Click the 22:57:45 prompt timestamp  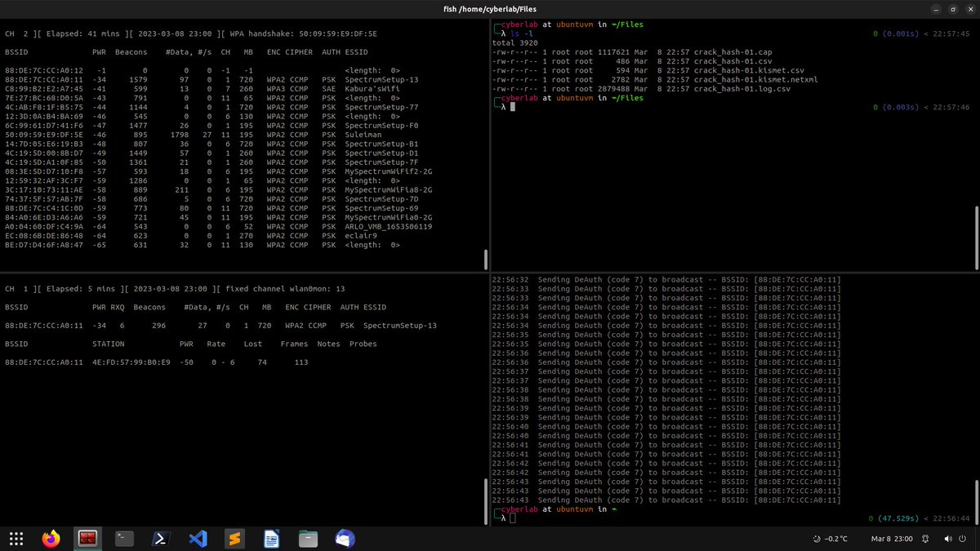click(x=951, y=33)
